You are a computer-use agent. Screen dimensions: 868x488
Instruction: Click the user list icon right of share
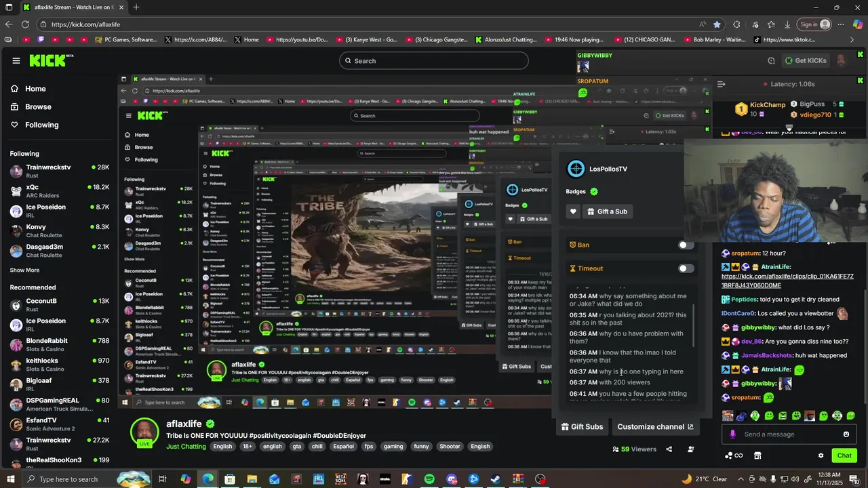click(x=691, y=449)
